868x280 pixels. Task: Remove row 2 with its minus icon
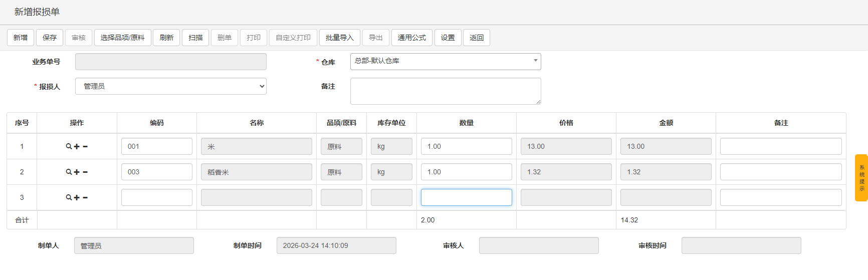(x=85, y=172)
